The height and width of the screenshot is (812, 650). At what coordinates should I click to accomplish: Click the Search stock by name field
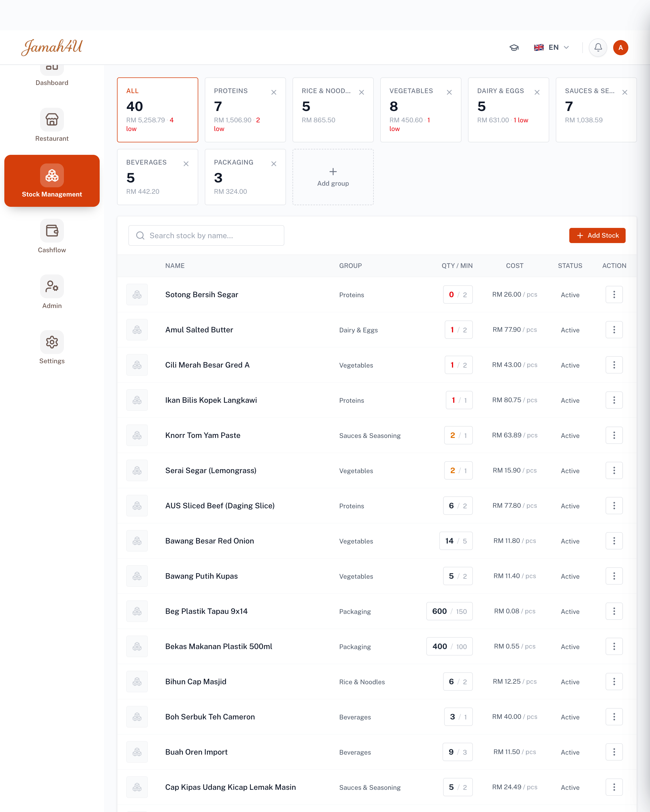(206, 235)
